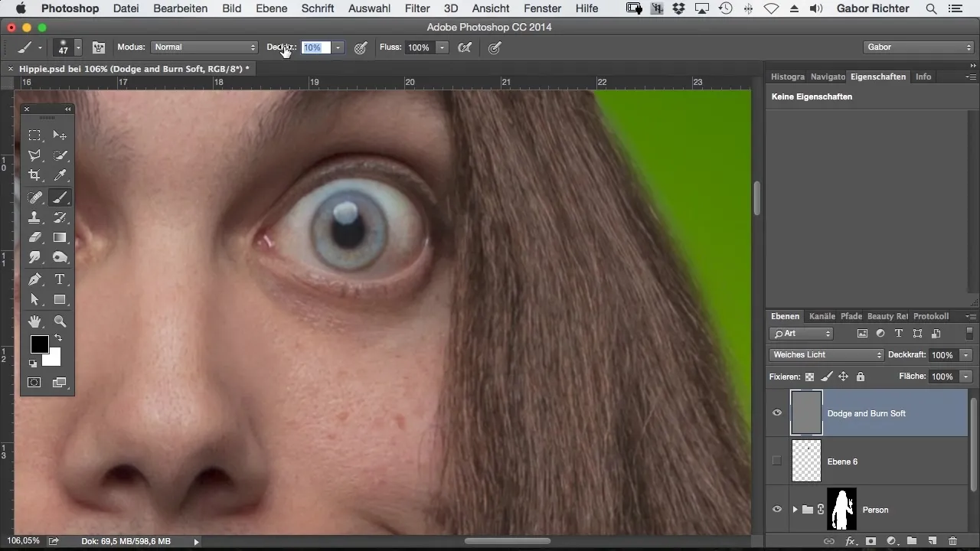The image size is (980, 551).
Task: Select the Clone Stamp tool
Action: click(x=34, y=217)
